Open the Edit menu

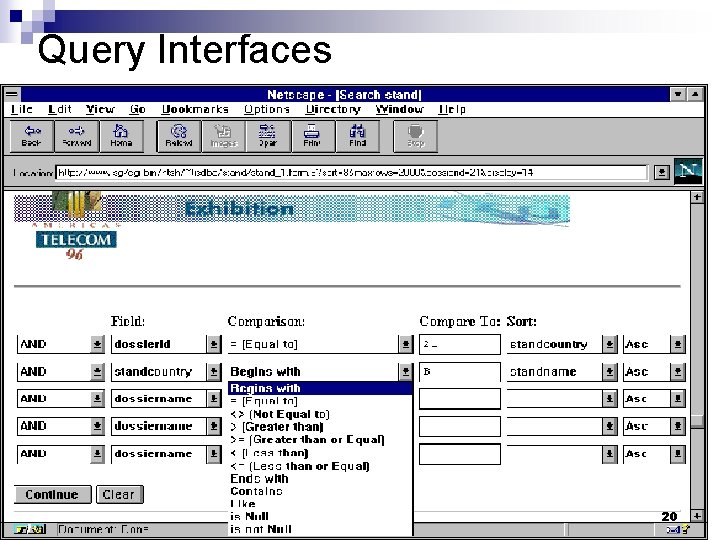tap(60, 109)
